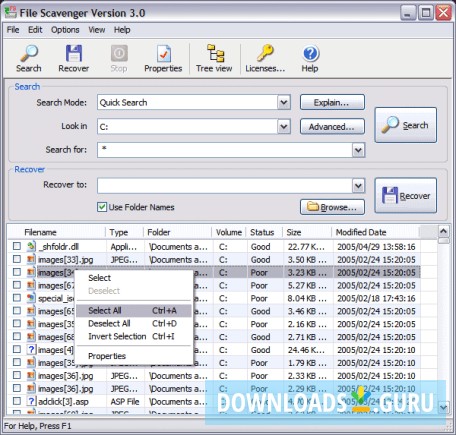Sort by the Modified Date column header

click(x=375, y=232)
